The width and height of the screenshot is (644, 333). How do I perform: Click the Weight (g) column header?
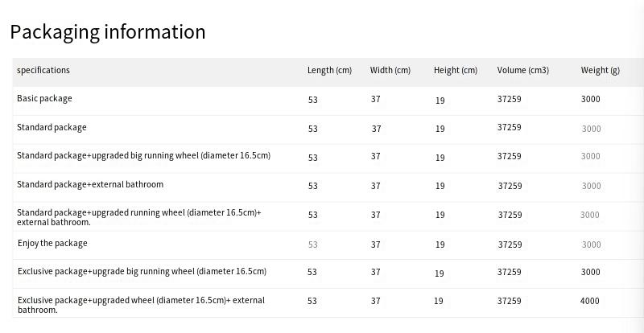tap(600, 70)
